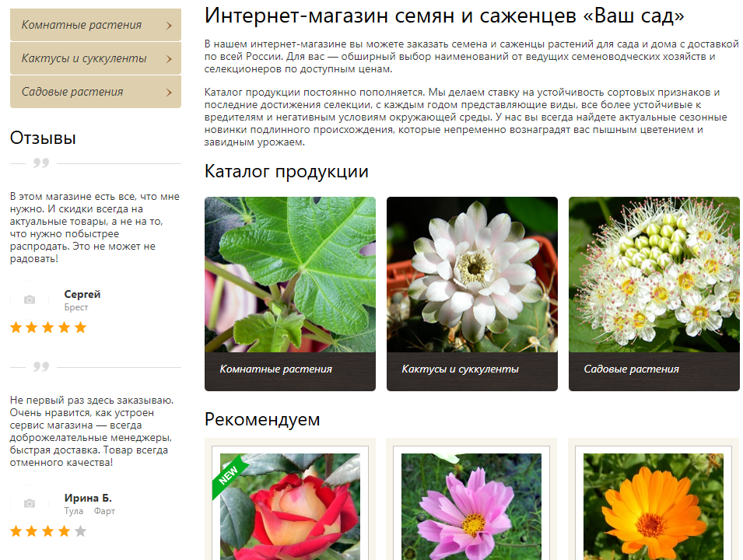Click the green NEW badge on the rose
This screenshot has height=560, width=743.
point(230,472)
